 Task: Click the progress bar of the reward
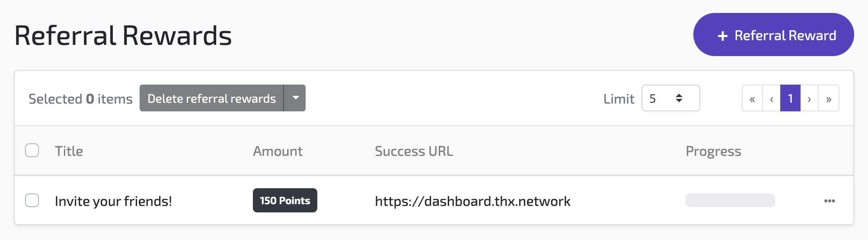pyautogui.click(x=730, y=200)
